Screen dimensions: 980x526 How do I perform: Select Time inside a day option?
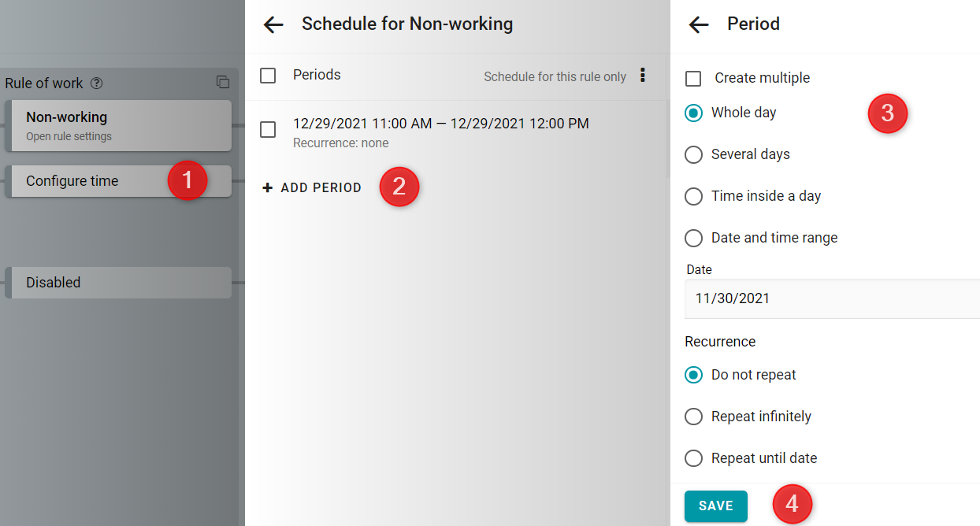click(x=693, y=196)
